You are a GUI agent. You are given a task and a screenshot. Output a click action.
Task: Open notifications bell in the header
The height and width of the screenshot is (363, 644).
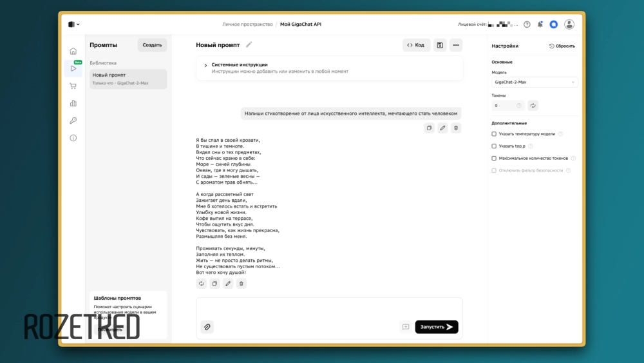click(540, 25)
